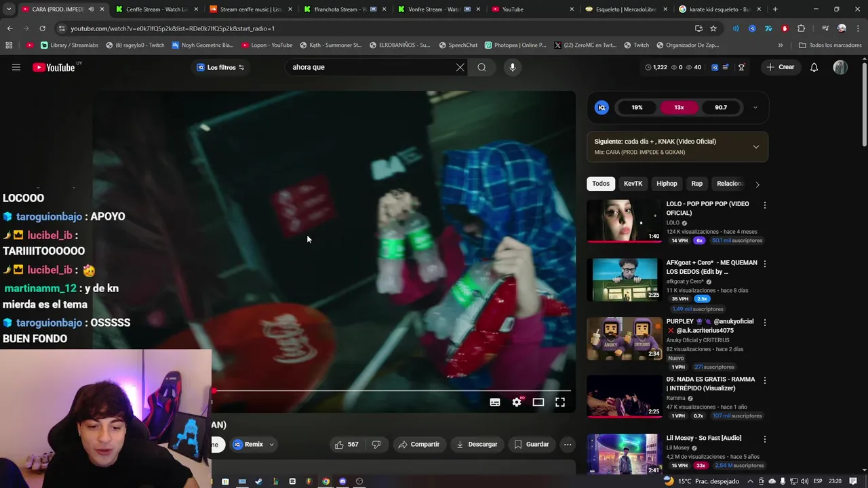
Task: Open Chrome three-dot menu
Action: tap(857, 28)
